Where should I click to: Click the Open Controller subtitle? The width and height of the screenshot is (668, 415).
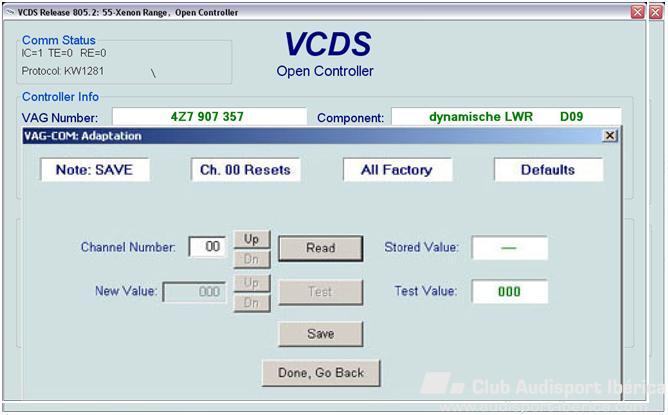[x=325, y=71]
